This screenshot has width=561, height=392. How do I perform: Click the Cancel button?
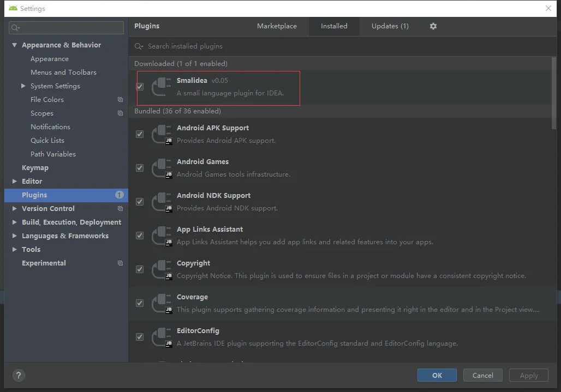pos(482,375)
